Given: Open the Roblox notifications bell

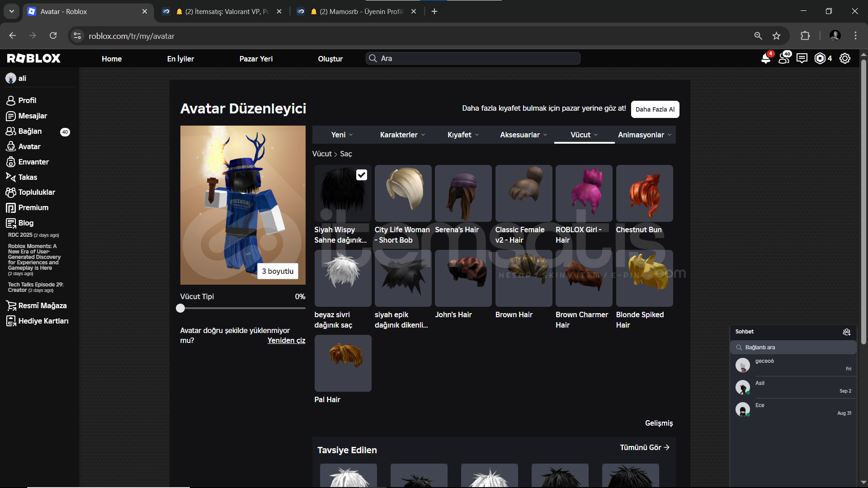Looking at the screenshot, I should coord(766,58).
